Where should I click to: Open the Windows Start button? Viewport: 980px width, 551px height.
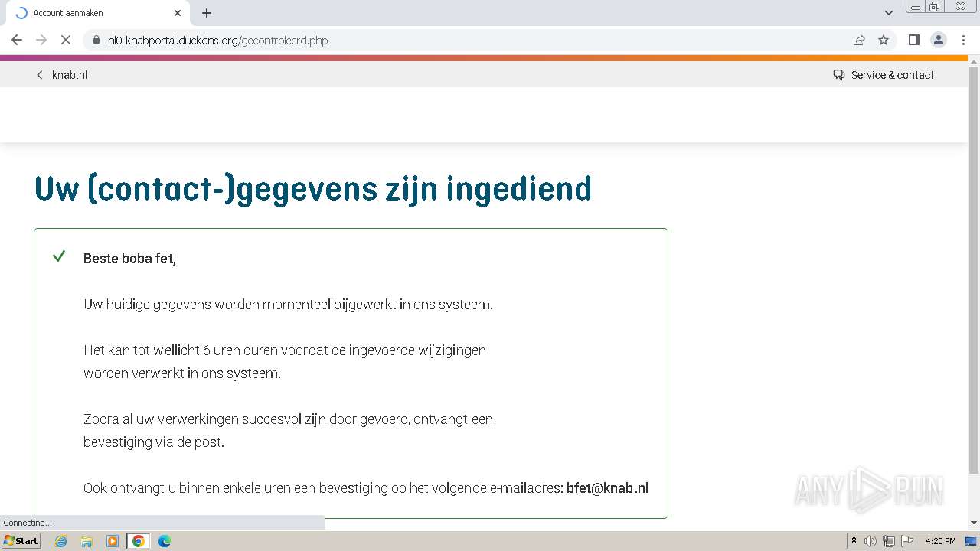[x=21, y=540]
